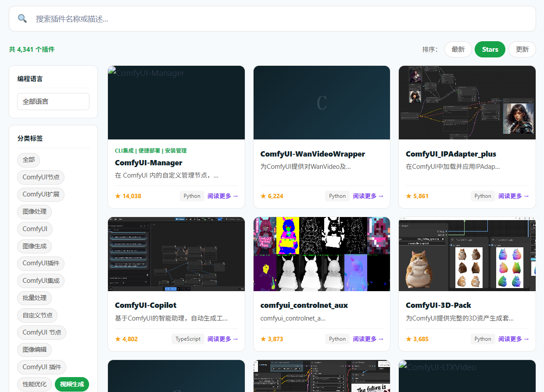The image size is (544, 392).
Task: Filter by 图像生成 tag
Action: [35, 246]
